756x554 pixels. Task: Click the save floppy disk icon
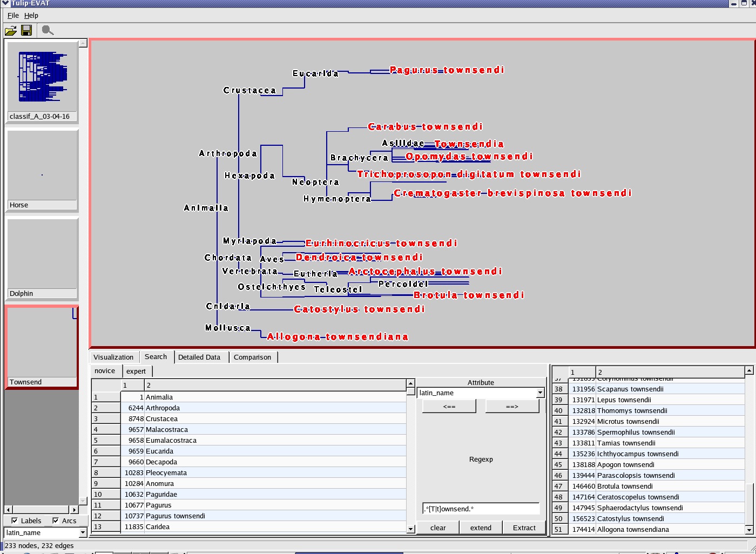tap(26, 31)
